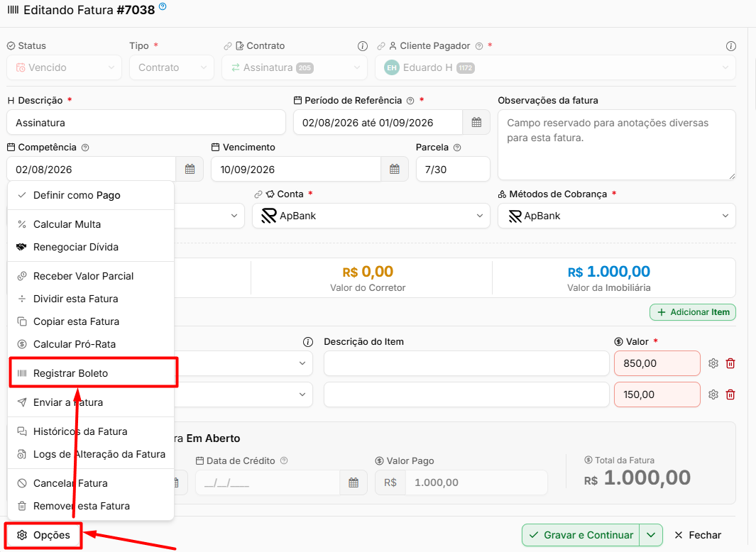756x552 pixels.
Task: Select Enviar a Fatura from the menu
Action: click(91, 402)
